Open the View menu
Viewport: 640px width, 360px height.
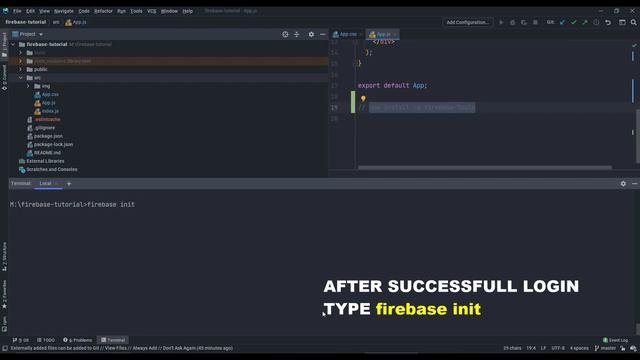[x=44, y=11]
